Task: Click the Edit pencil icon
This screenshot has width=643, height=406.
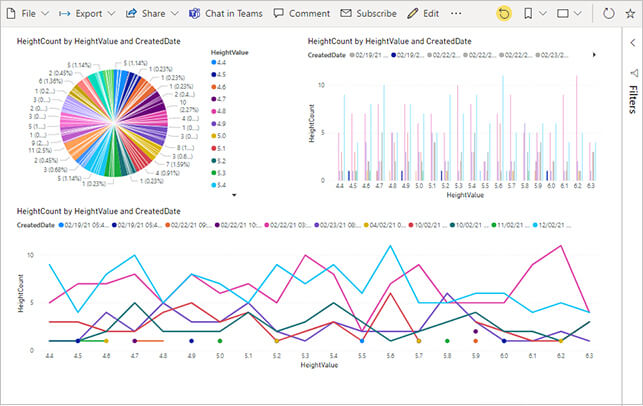Action: pyautogui.click(x=413, y=14)
